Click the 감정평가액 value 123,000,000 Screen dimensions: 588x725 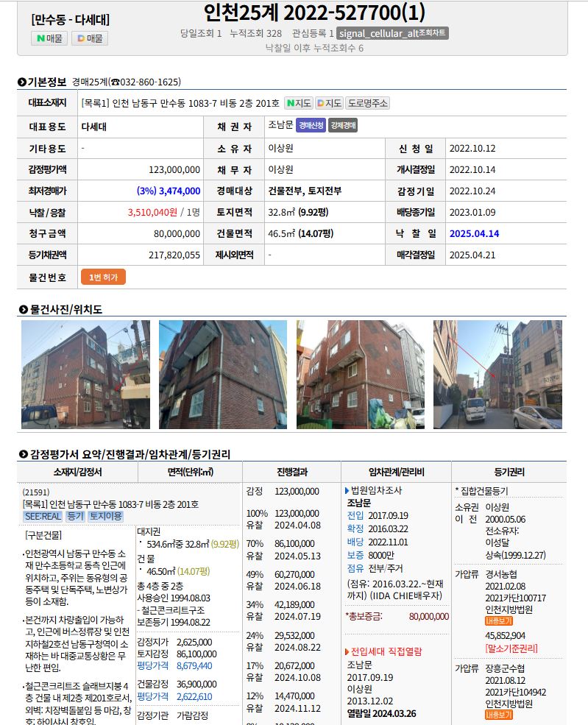click(x=174, y=170)
